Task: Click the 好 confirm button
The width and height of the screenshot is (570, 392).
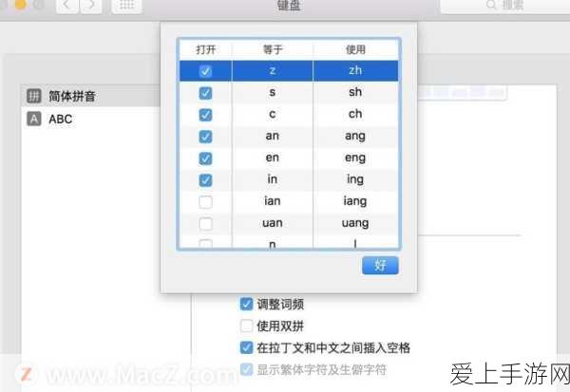Action: [380, 265]
